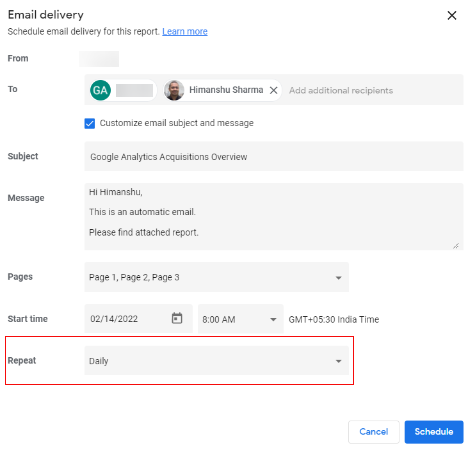Open the 8:00 AM time dropdown
Screen dimensions: 468x450
pos(240,319)
